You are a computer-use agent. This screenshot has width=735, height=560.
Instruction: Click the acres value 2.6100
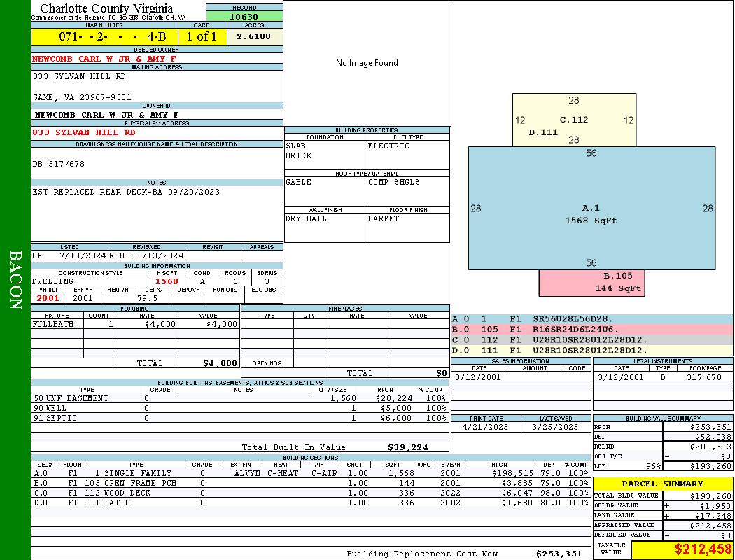tap(254, 36)
